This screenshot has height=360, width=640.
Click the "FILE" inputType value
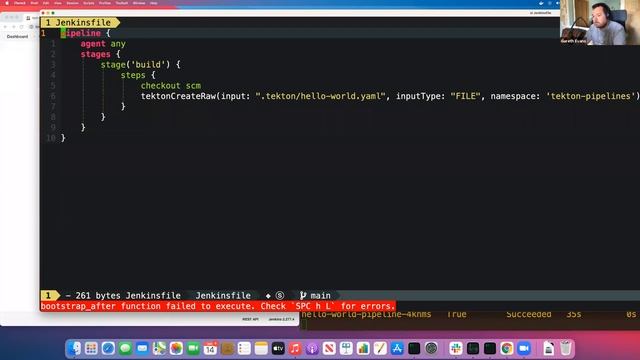click(x=465, y=96)
